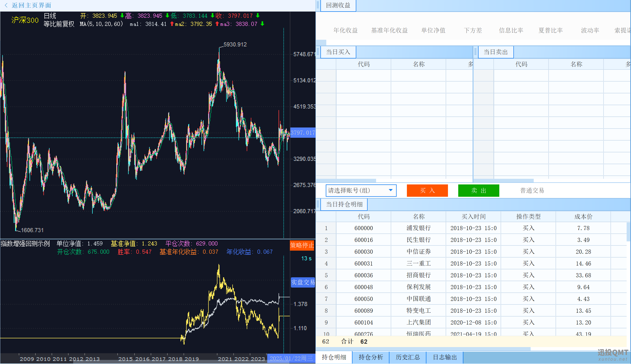This screenshot has height=364, width=631.
Task: Click the 指数增强回测示例 strategy label
Action: point(25,243)
